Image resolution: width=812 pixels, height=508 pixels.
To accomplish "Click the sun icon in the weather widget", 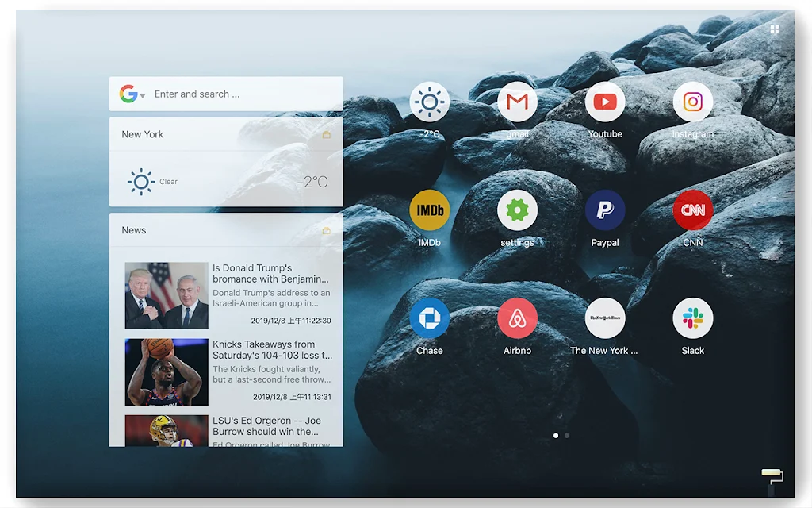I will [x=141, y=182].
